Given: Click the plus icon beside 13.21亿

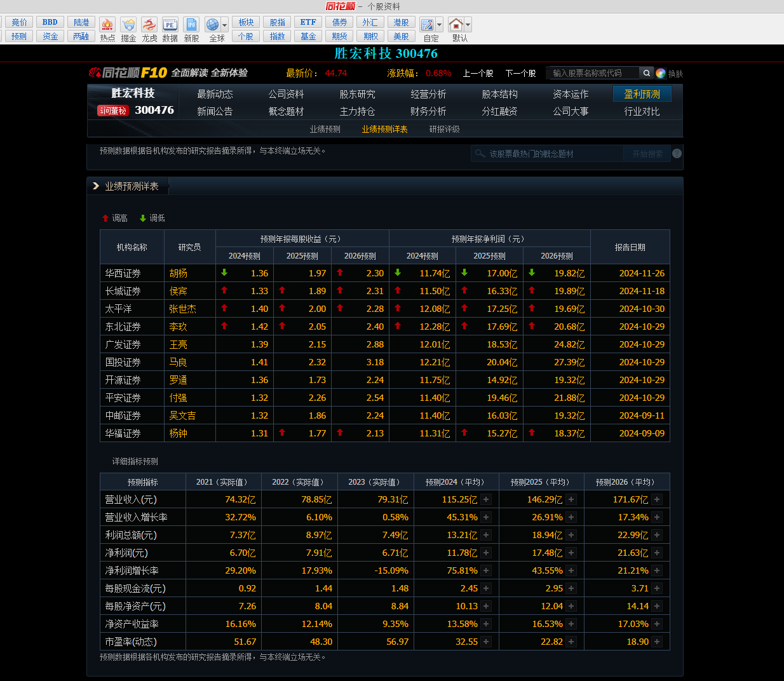Looking at the screenshot, I should pyautogui.click(x=486, y=535).
